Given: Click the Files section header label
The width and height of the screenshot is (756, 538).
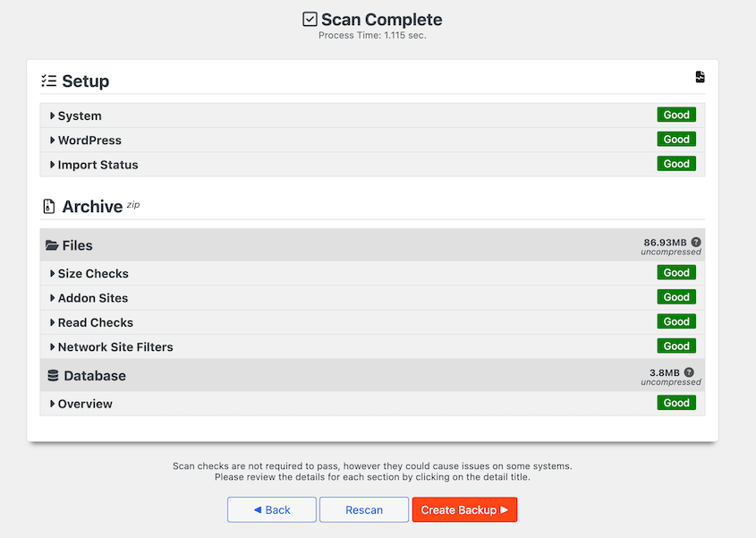Looking at the screenshot, I should [x=77, y=245].
